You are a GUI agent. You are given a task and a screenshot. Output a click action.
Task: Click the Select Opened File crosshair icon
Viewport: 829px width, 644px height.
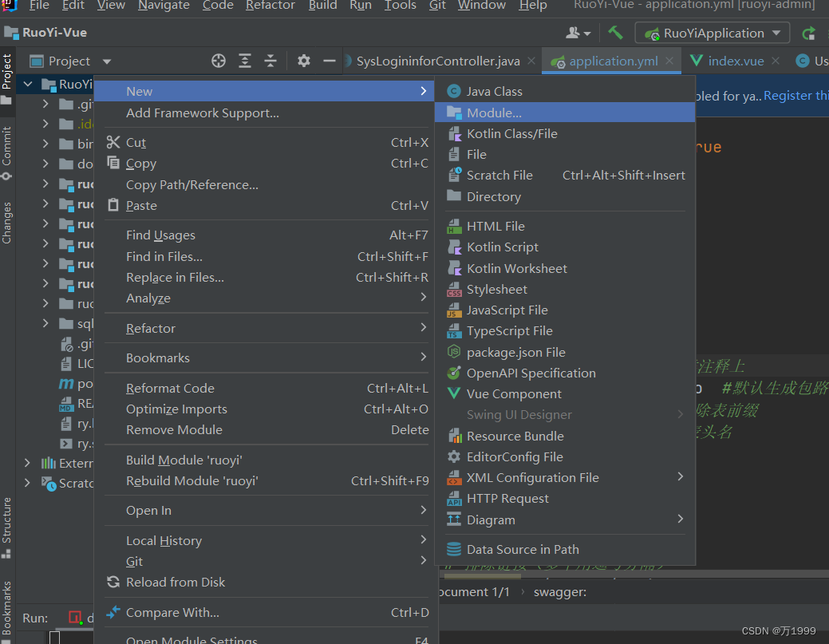[x=219, y=61]
